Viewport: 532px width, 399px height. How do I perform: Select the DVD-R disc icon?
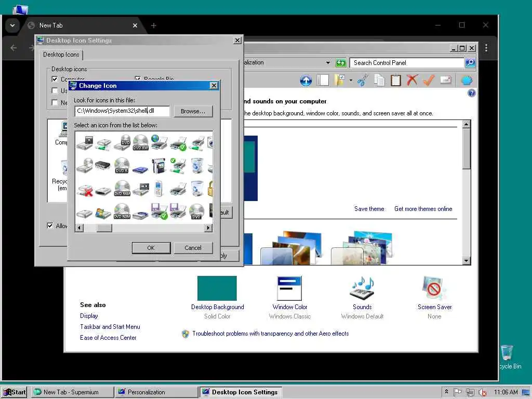(122, 166)
